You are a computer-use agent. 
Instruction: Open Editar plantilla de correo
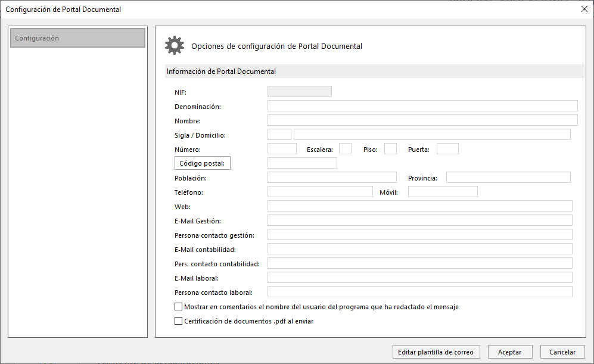436,352
